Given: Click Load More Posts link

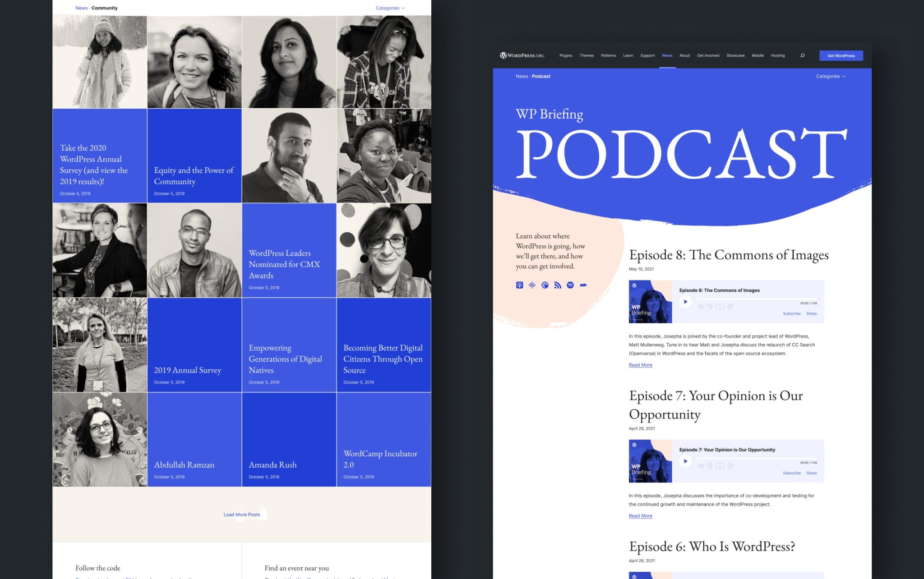Looking at the screenshot, I should coord(242,515).
